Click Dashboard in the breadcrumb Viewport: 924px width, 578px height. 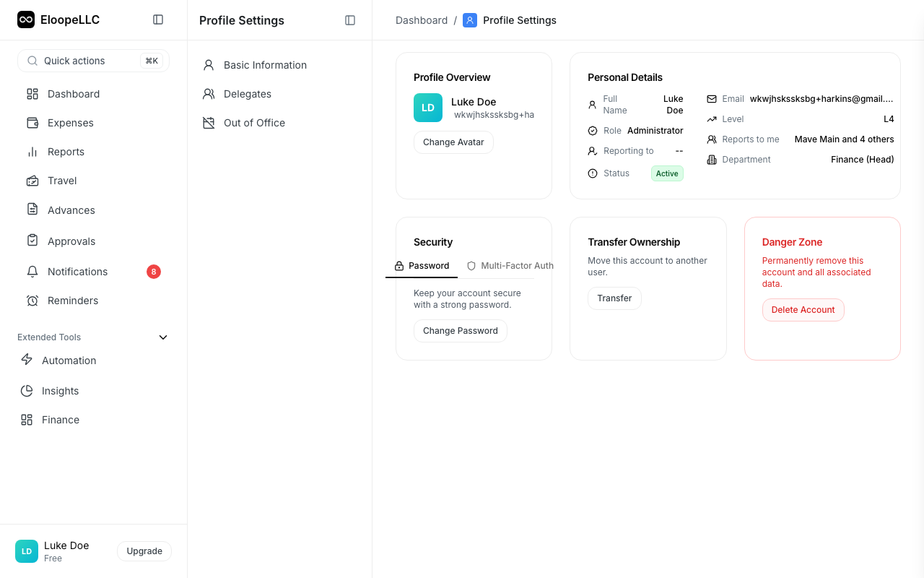[x=422, y=20]
